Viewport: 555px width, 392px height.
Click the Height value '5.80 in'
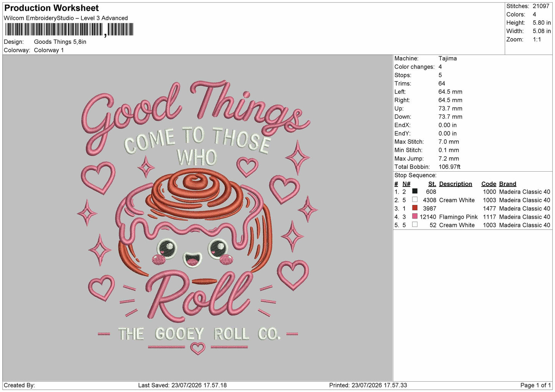[x=542, y=23]
